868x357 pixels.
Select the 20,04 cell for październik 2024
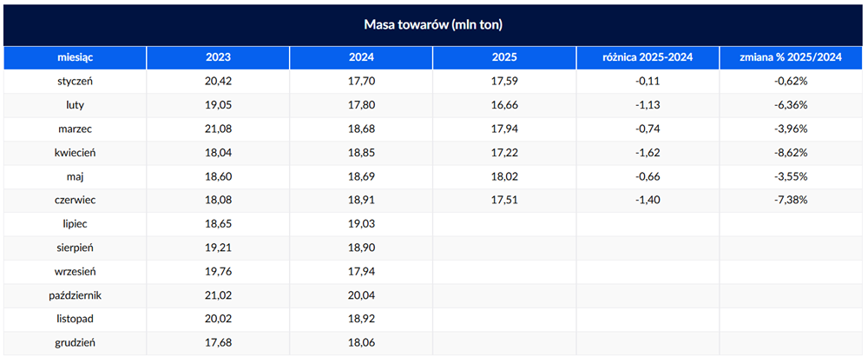coord(361,296)
